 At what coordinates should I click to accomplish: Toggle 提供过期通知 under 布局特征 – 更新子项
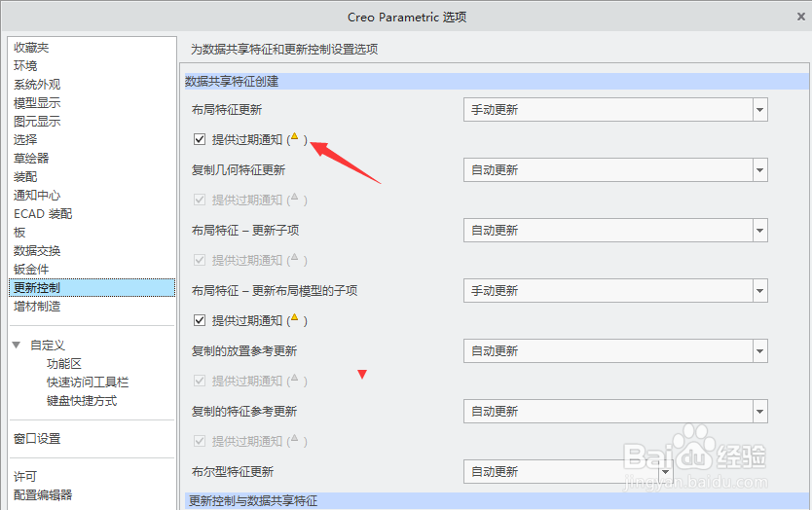[200, 260]
